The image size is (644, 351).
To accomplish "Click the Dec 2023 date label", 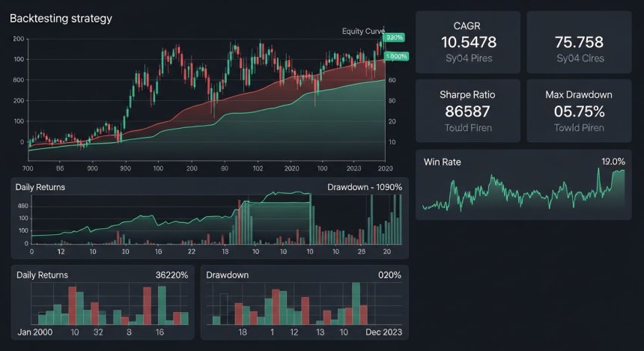I will pyautogui.click(x=383, y=332).
